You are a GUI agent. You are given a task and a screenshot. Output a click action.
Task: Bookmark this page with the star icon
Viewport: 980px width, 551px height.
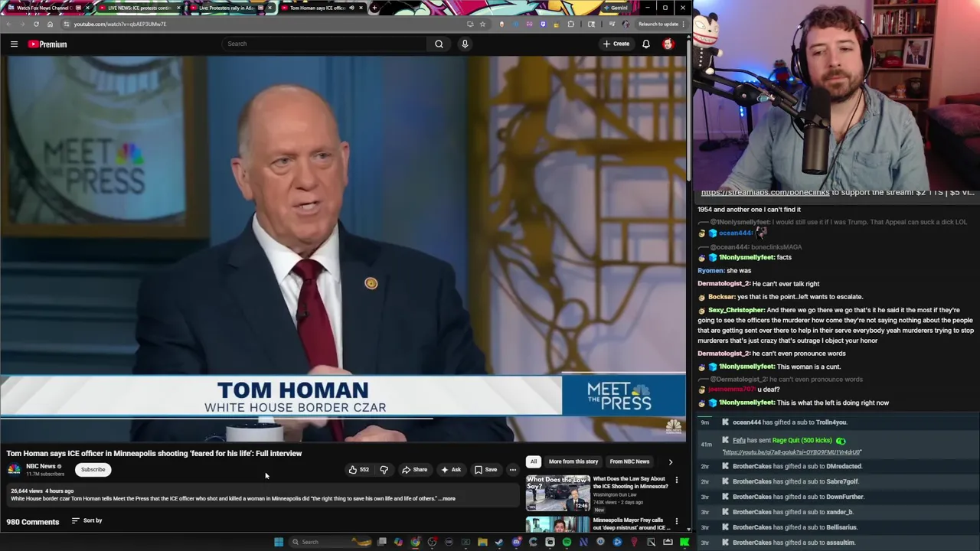point(482,24)
